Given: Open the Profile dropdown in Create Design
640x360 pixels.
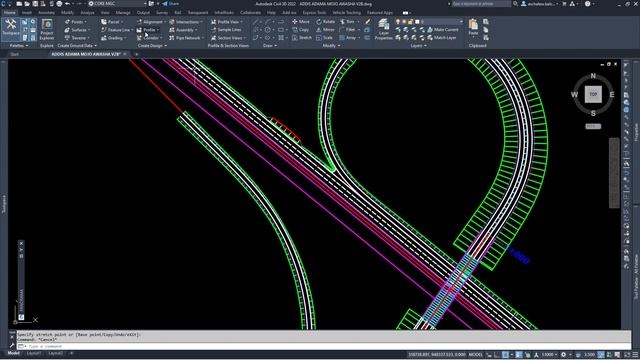Looking at the screenshot, I should coord(148,30).
